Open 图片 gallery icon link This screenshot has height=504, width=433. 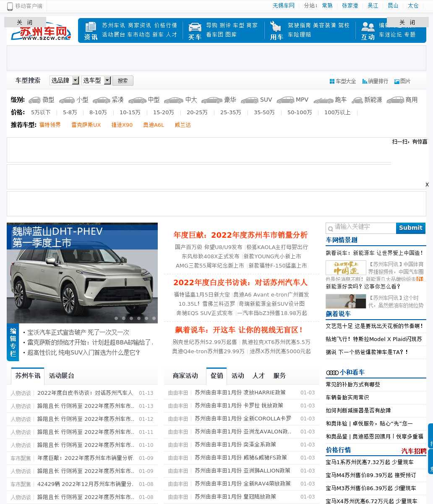[396, 81]
